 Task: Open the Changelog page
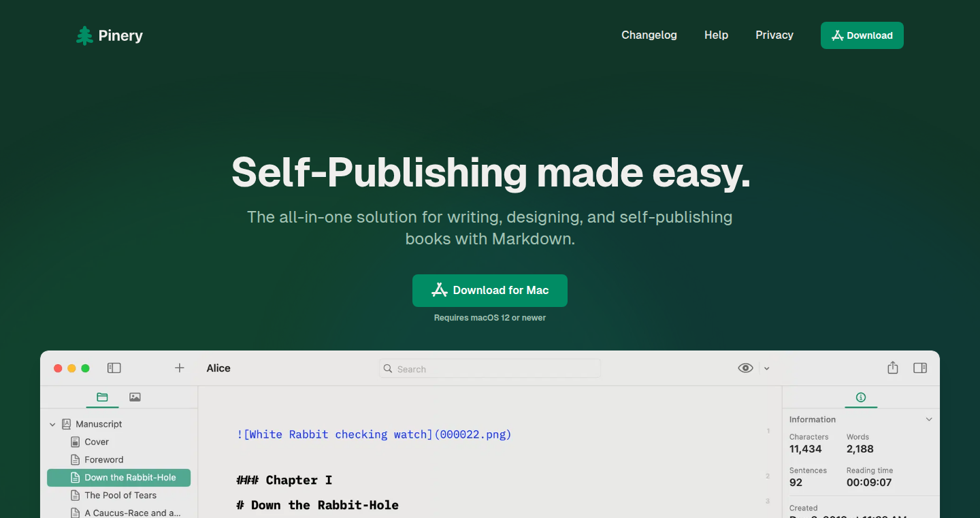click(649, 35)
